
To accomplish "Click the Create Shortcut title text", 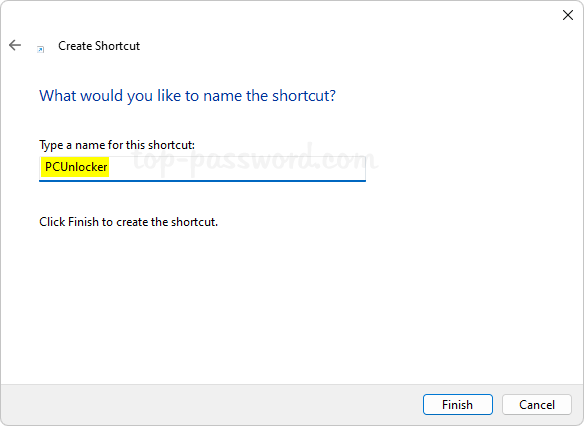I will pos(99,46).
